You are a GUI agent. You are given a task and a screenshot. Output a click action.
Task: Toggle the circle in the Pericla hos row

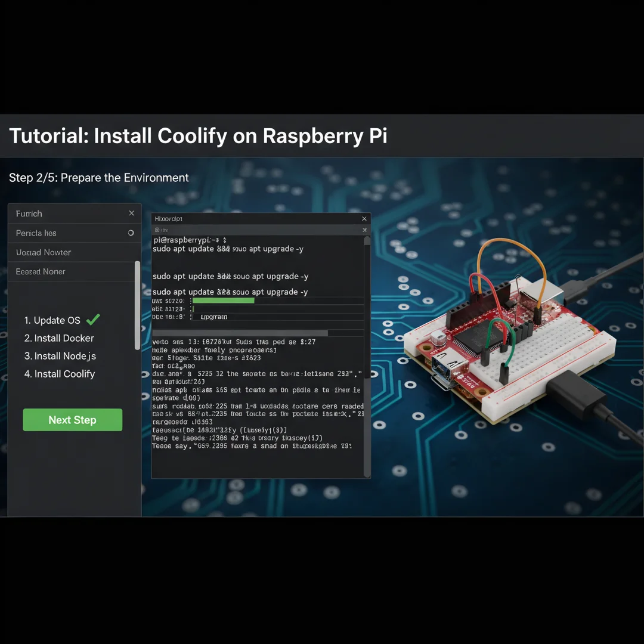pyautogui.click(x=131, y=233)
